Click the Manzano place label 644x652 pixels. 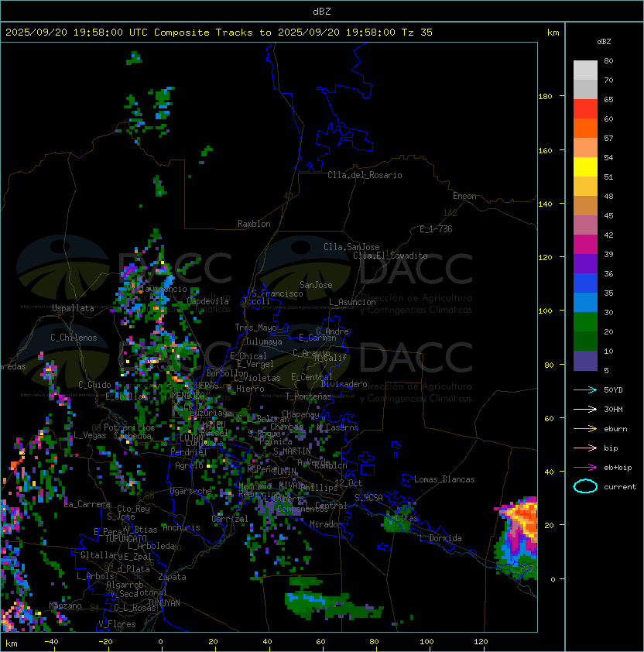(x=65, y=606)
